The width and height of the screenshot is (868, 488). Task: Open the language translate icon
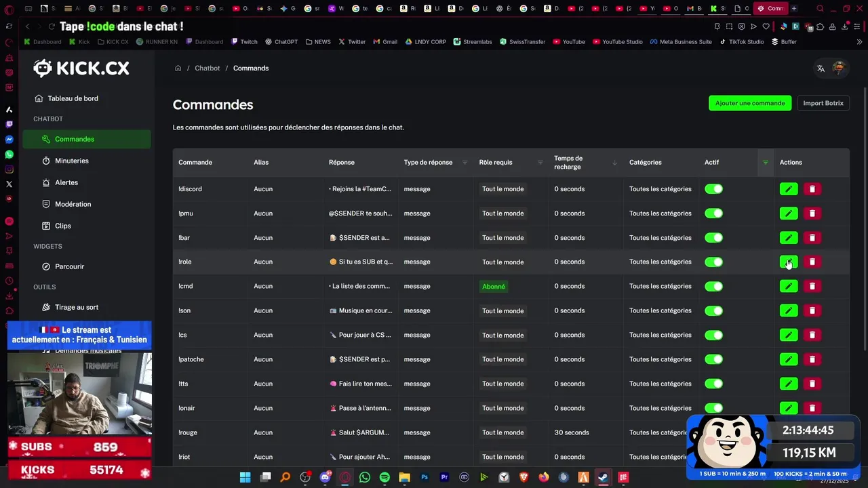pos(821,68)
